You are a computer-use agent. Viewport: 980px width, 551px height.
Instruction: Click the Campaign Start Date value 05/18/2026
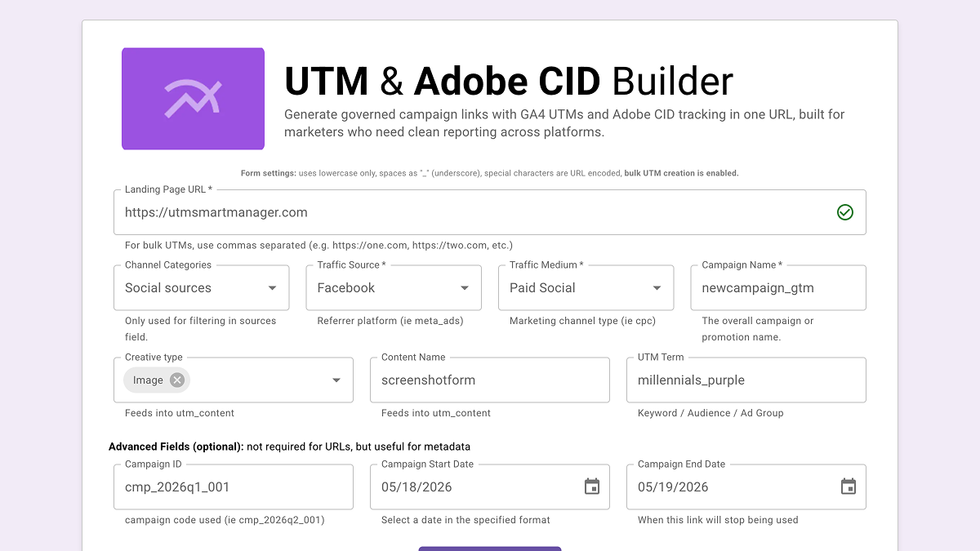pos(417,487)
